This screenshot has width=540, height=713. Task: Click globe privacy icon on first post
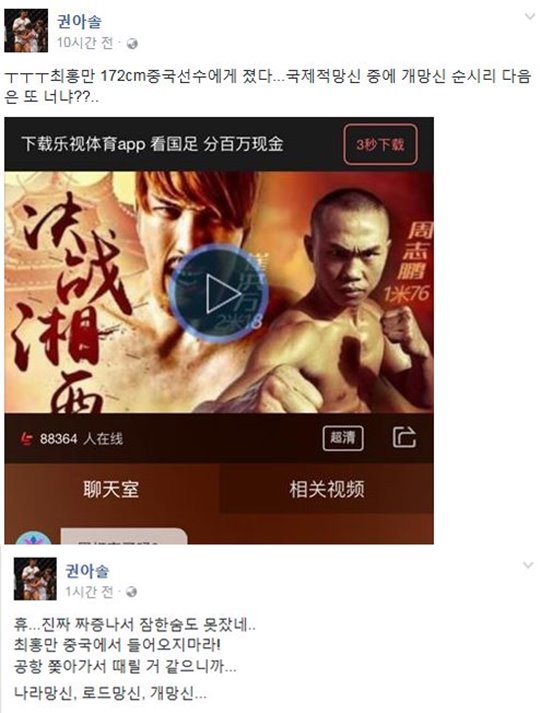pyautogui.click(x=132, y=44)
